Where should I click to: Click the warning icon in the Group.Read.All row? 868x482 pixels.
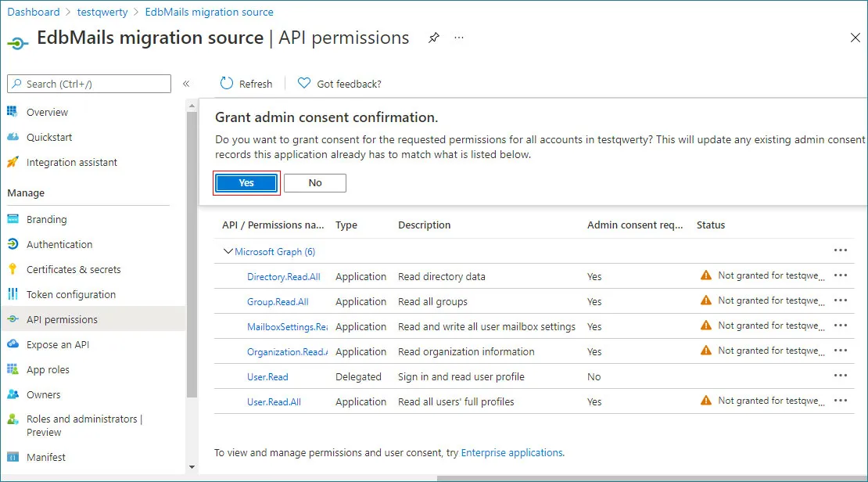pos(706,300)
